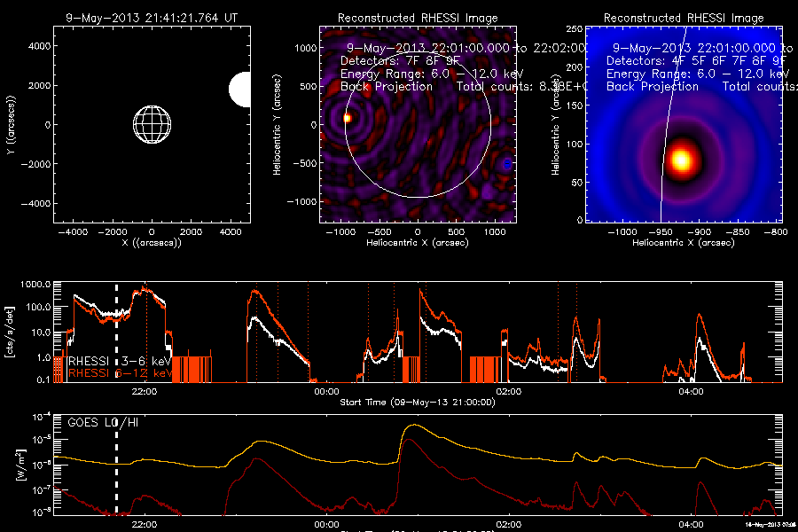Click white dashed time marker in GOES plot
The width and height of the screenshot is (798, 532).
[x=116, y=465]
